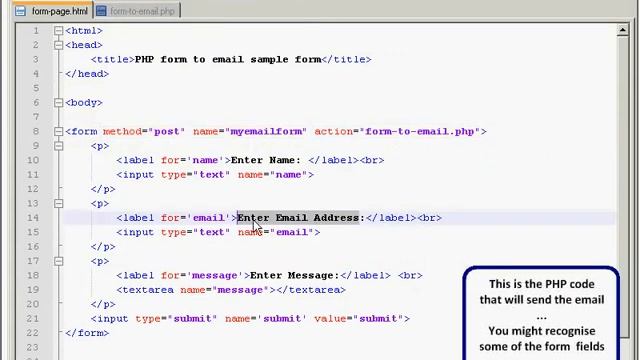
Task: Click line number 3 in the gutter
Action: [x=36, y=60]
